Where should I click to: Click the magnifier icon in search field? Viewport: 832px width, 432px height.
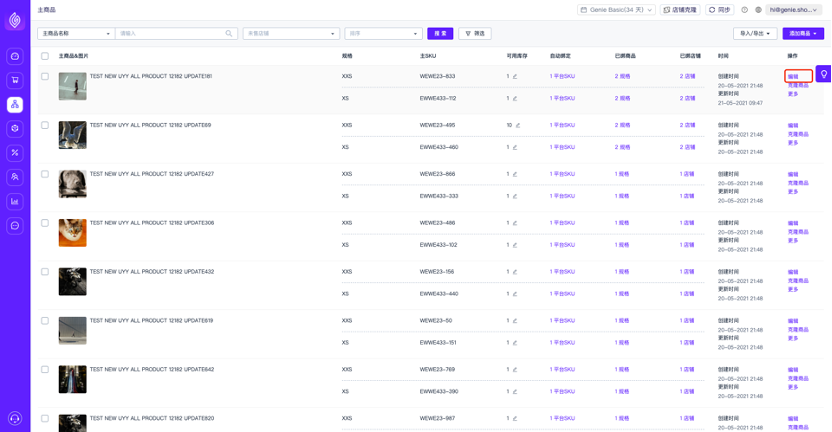(x=229, y=33)
